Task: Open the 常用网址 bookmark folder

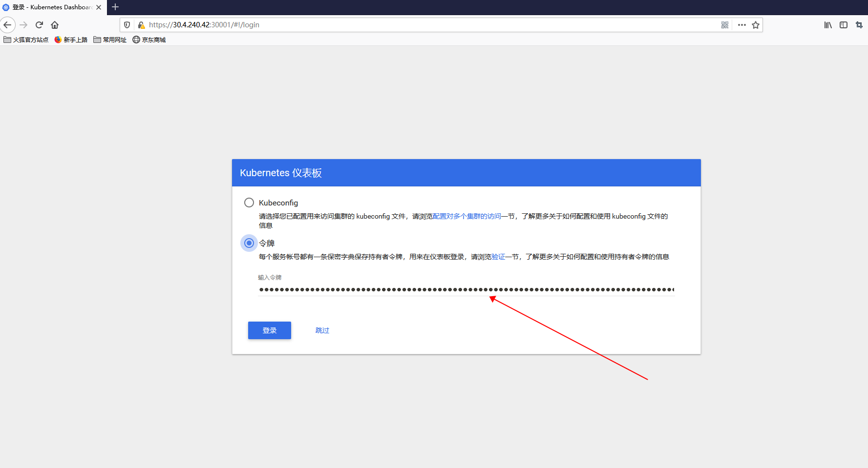Action: tap(110, 40)
